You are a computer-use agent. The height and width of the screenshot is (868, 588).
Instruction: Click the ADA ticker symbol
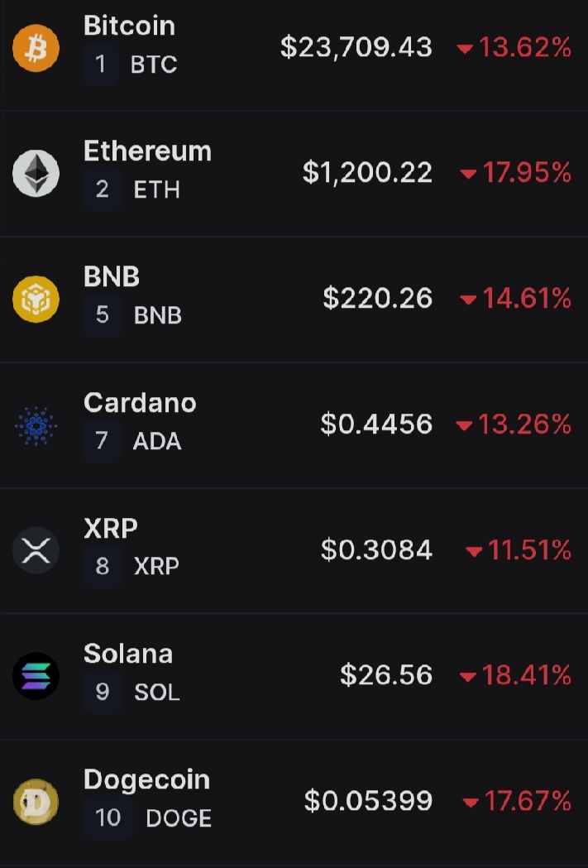(157, 441)
